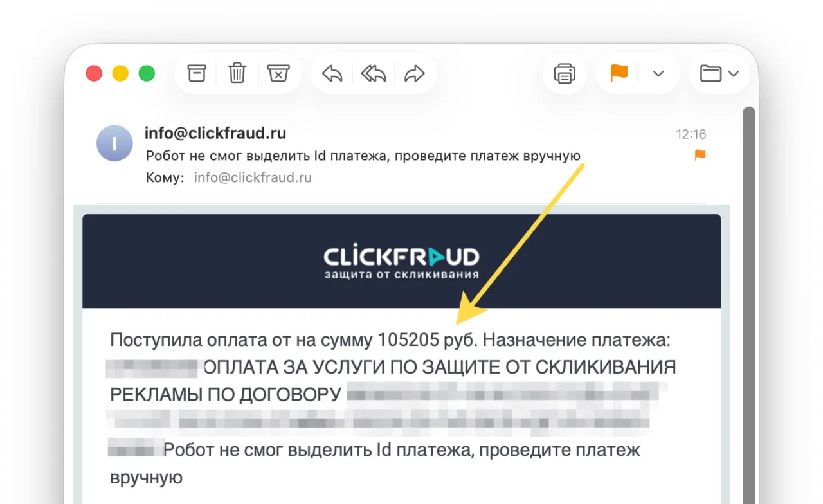The image size is (823, 504).
Task: Delete the email with the trash icon
Action: click(238, 73)
